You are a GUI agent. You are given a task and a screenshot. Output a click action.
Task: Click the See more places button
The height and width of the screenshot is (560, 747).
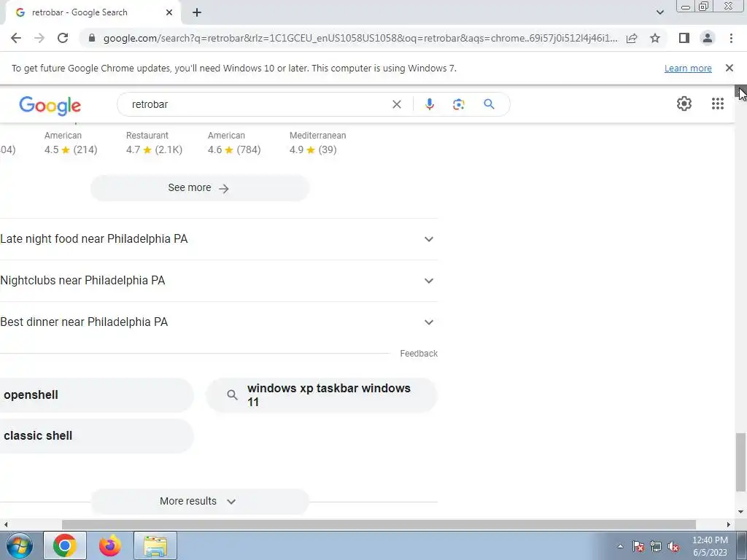click(x=200, y=188)
